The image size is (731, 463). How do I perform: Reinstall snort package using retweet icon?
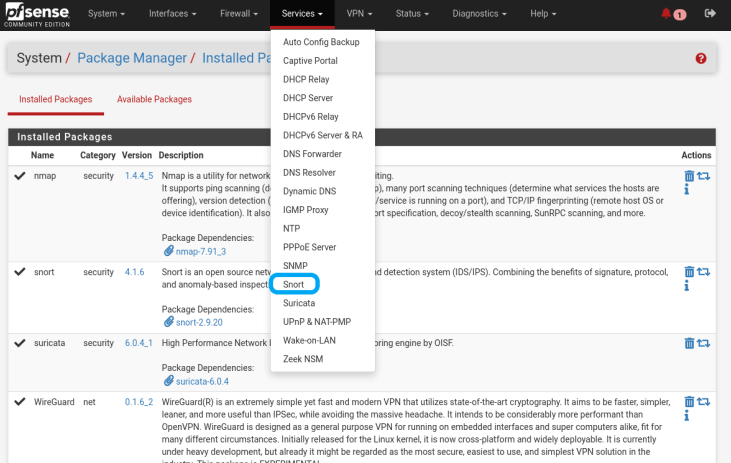703,271
